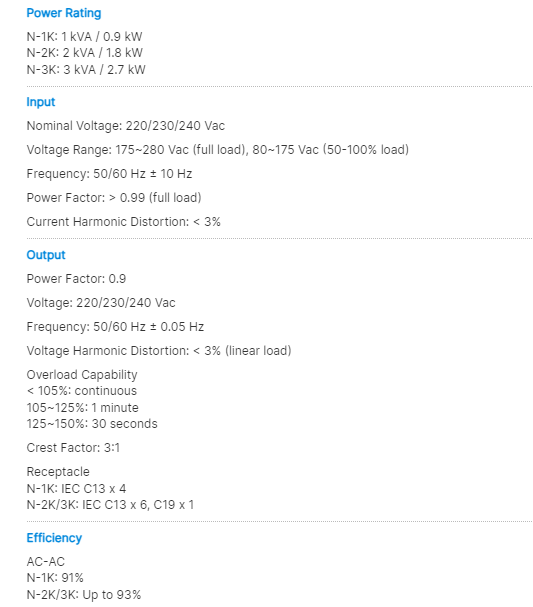Screen dimensions: 533x607
Task: Click the 125~150%: 30 seconds overload line
Action: (92, 424)
